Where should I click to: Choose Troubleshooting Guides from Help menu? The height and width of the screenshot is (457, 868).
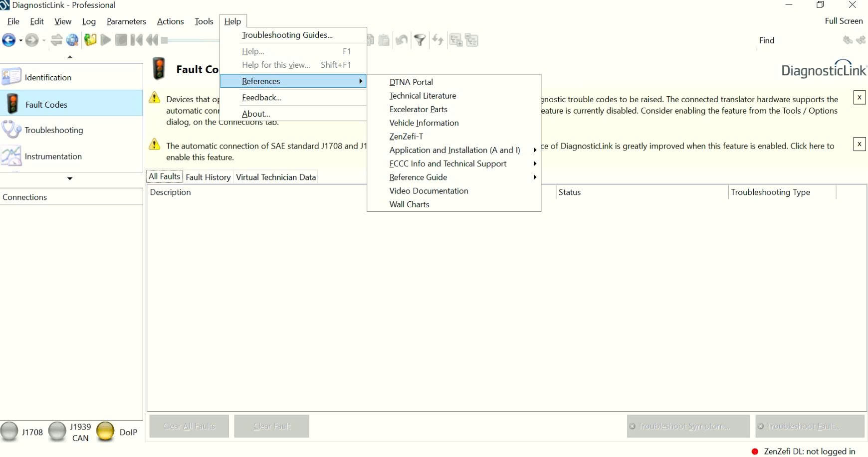293,35
